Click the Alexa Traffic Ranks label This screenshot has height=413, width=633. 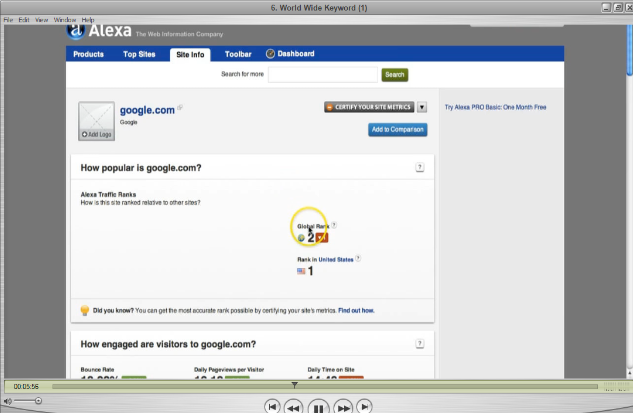[x=108, y=194]
